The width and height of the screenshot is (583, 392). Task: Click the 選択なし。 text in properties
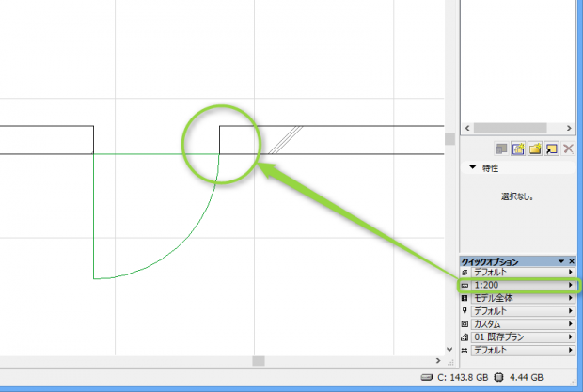click(x=517, y=196)
